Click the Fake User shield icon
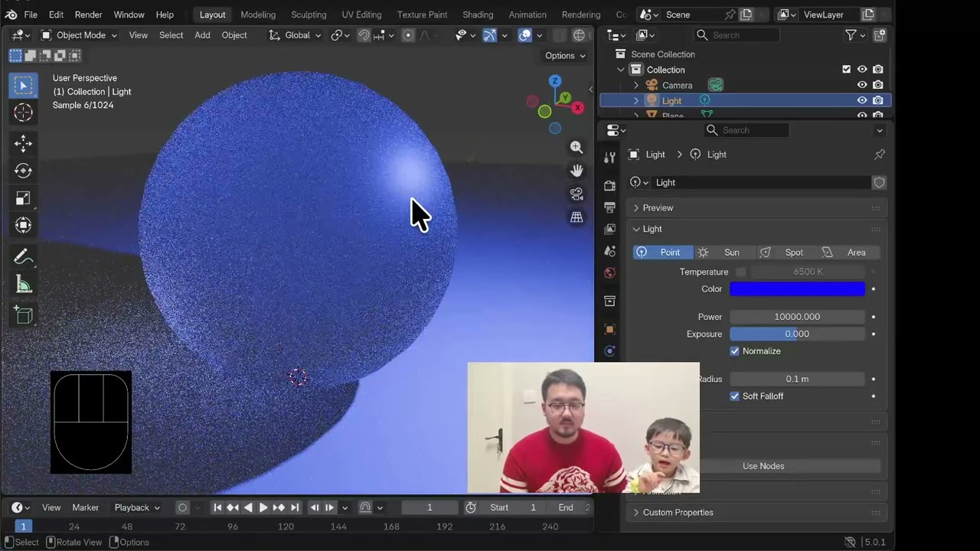Screen dimensions: 980x551 click(x=879, y=183)
